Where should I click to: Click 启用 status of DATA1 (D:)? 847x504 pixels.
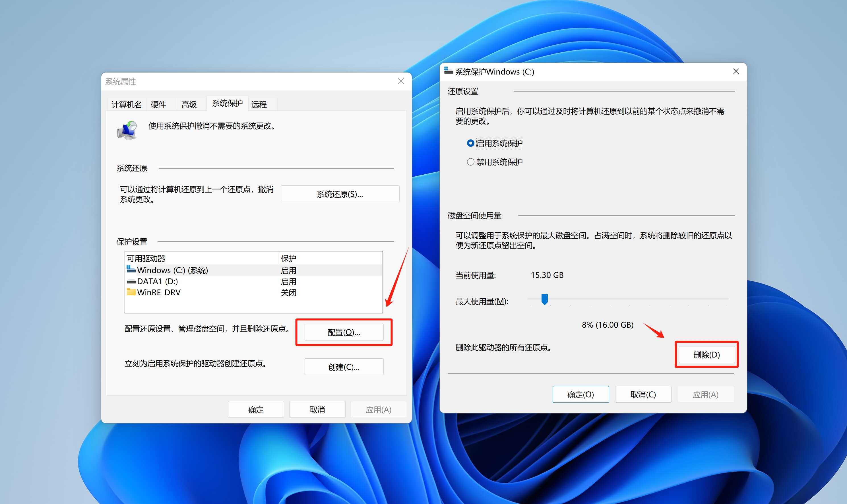(x=288, y=282)
